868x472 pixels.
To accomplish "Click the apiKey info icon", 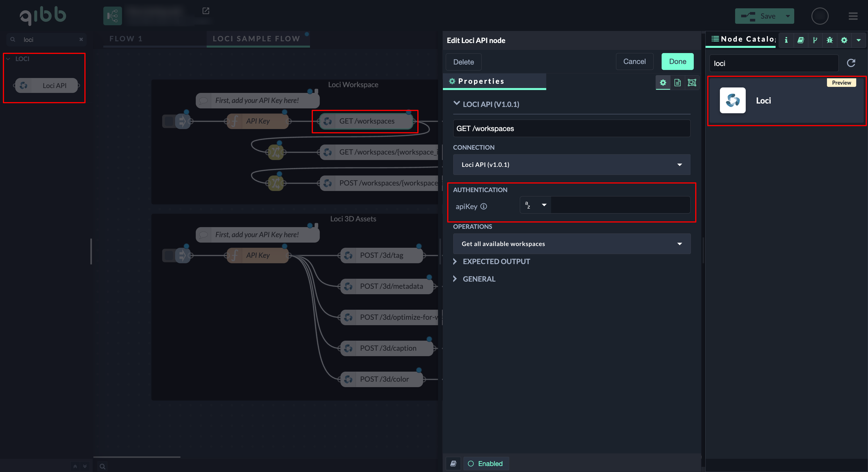I will [484, 206].
